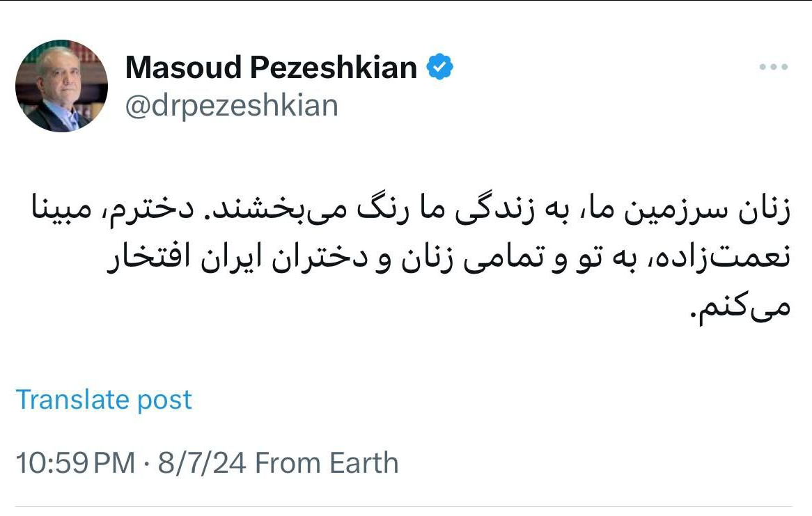
Task: Click the more-actions dots at top right
Action: 772,67
